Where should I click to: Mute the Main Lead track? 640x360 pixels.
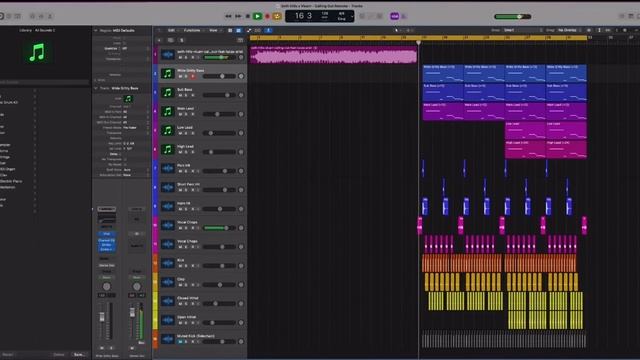[180, 114]
